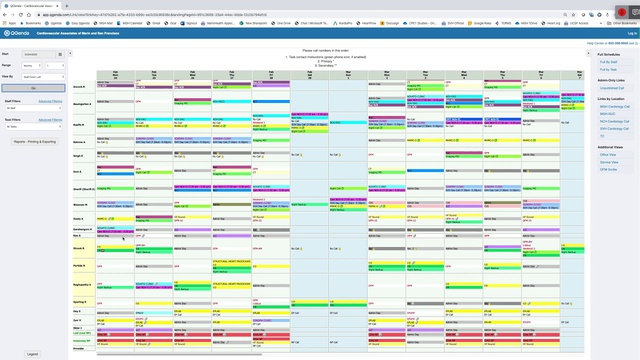Open the Easy Qgenda bookmark
This screenshot has width=640, height=360.
click(x=78, y=23)
